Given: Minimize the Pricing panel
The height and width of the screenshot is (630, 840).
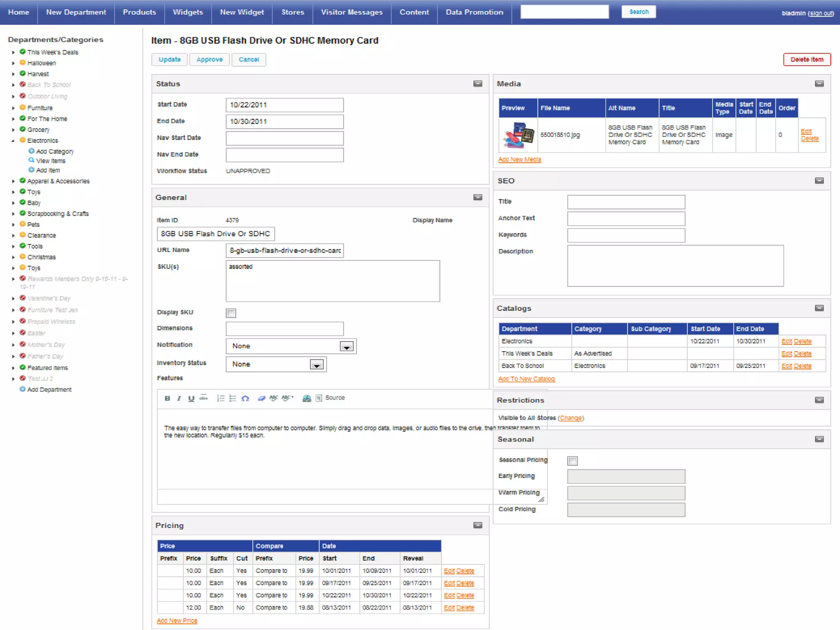Looking at the screenshot, I should point(477,525).
